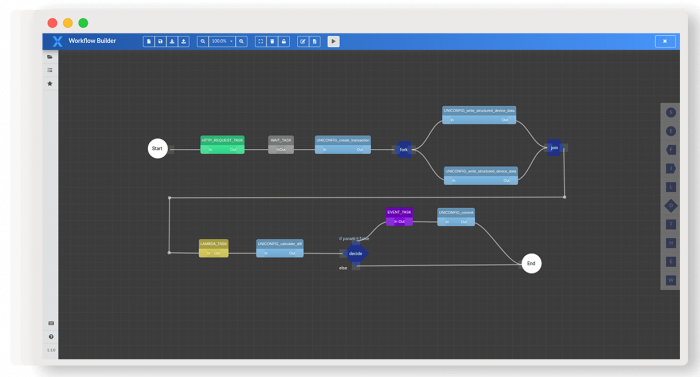Click the new workflow file icon

pos(149,42)
